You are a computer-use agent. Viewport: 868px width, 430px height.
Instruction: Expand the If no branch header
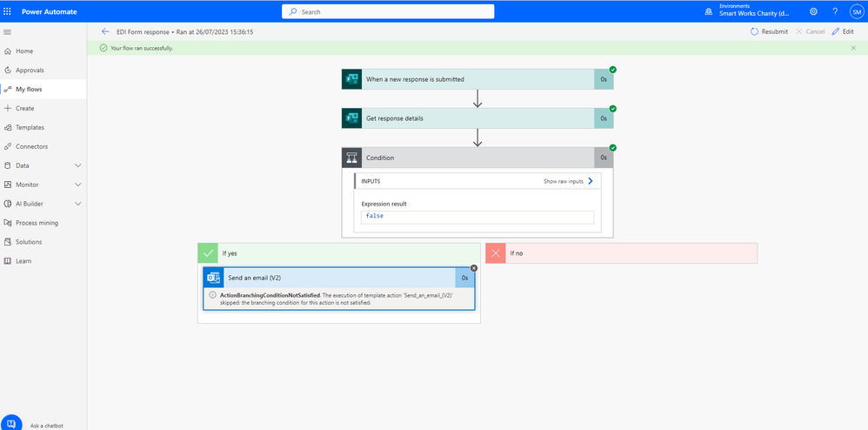(x=621, y=253)
